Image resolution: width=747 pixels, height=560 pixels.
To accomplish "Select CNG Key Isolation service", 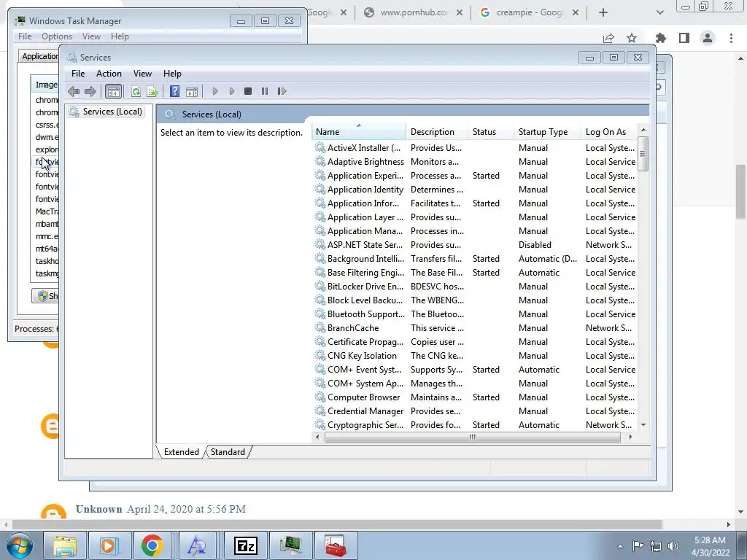I will [x=475, y=356].
